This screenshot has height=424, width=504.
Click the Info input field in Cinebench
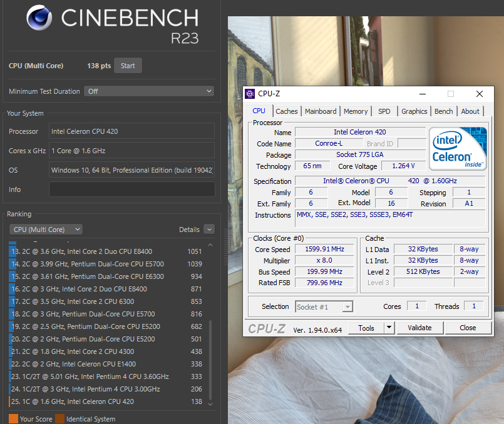(x=131, y=189)
